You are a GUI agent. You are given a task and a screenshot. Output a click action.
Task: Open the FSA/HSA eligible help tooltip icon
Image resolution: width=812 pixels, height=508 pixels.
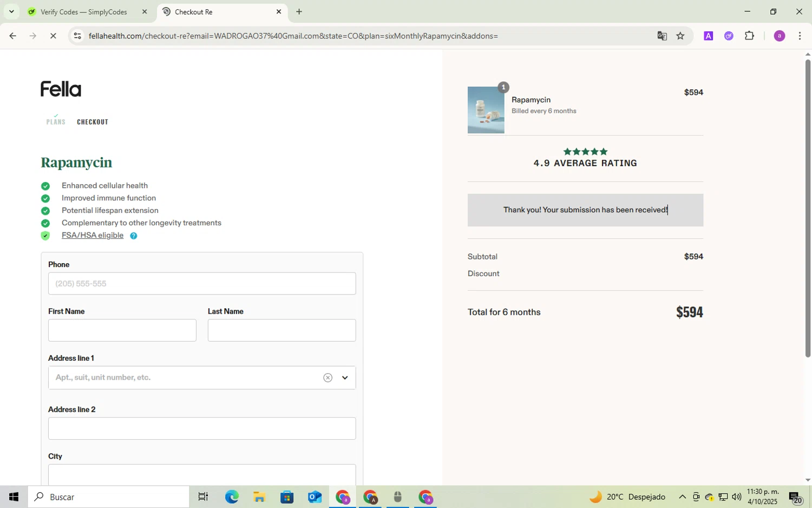(x=134, y=236)
